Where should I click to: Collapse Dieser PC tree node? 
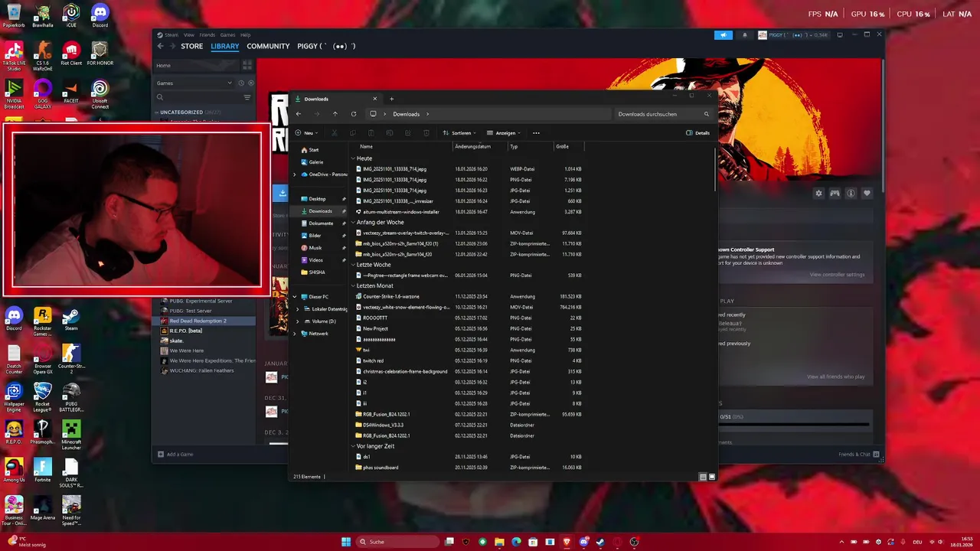[295, 297]
